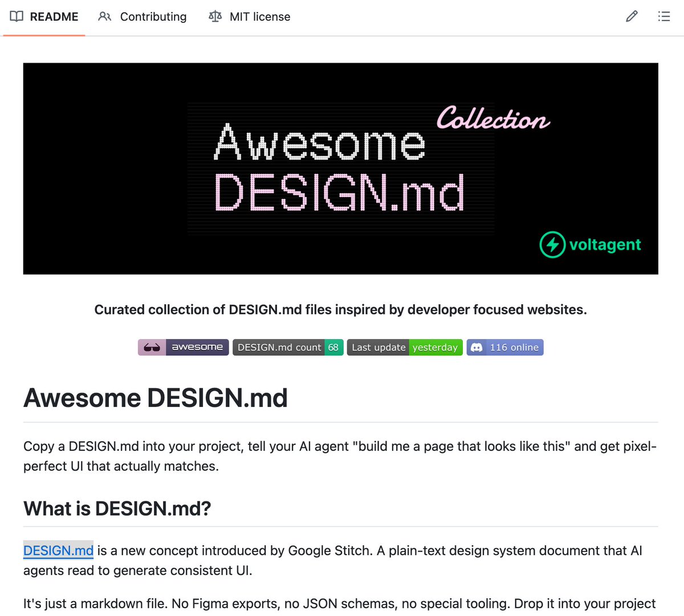Click the What is DESIGN.md? heading
Image resolution: width=684 pixels, height=616 pixels.
[x=117, y=508]
